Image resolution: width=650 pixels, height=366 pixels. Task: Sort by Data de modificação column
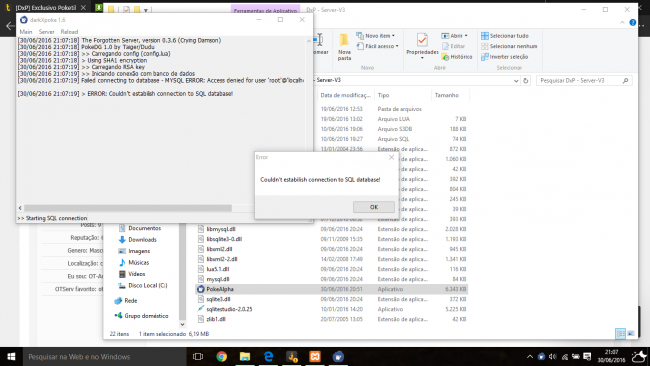(x=345, y=95)
